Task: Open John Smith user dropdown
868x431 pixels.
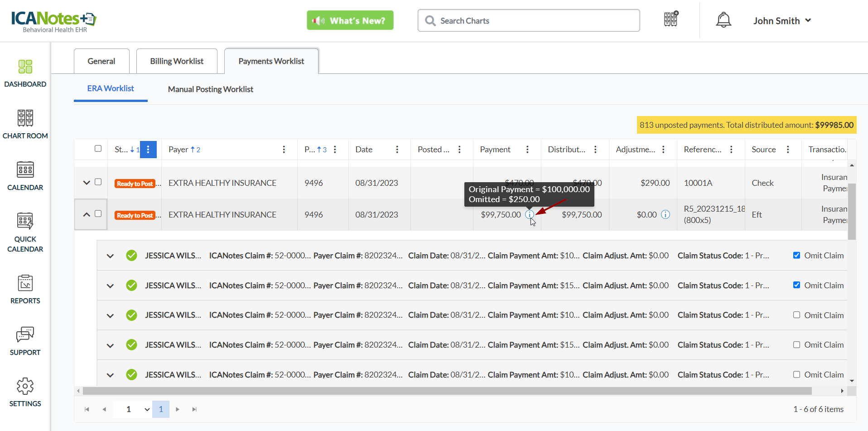Action: pos(782,21)
